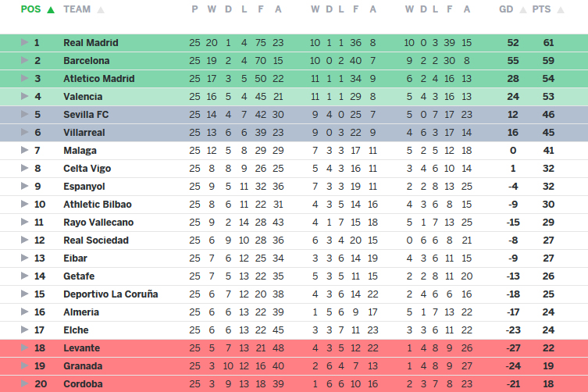The image size is (588, 392).
Task: Expand the Real Madrid row triangle
Action: [24, 43]
